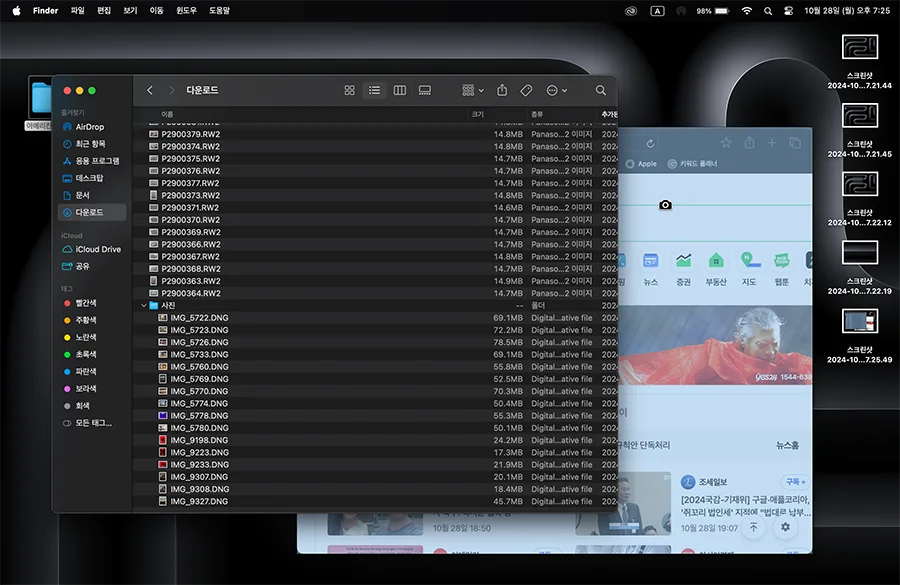Open the 부동산 shortcut in the browser
The height and width of the screenshot is (585, 900).
[x=716, y=269]
